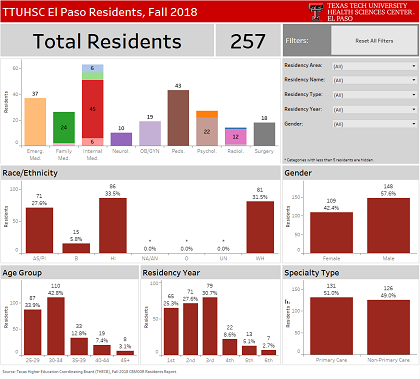420x379 pixels.
Task: Expand the Residency Type filter
Action: tap(374, 95)
